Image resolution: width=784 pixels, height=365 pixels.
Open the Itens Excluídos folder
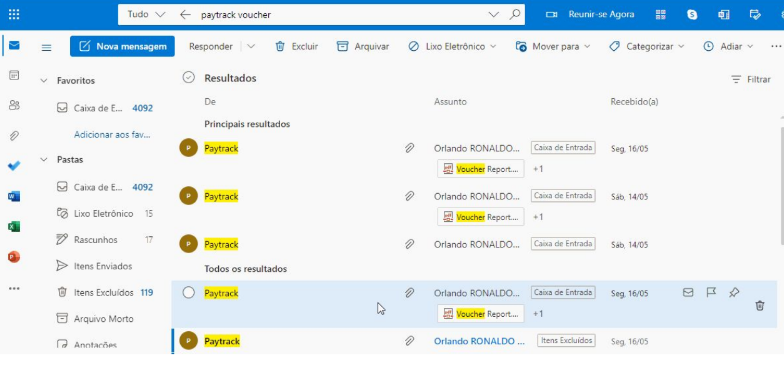pyautogui.click(x=104, y=292)
